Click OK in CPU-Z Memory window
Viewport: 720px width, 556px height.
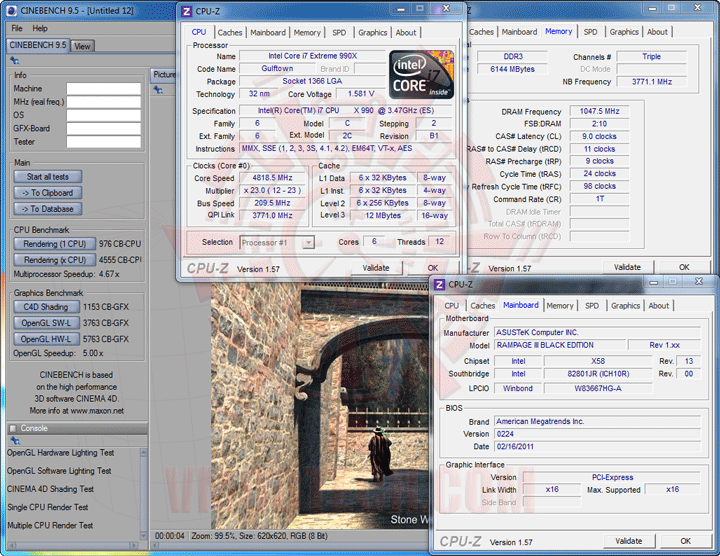coord(684,267)
